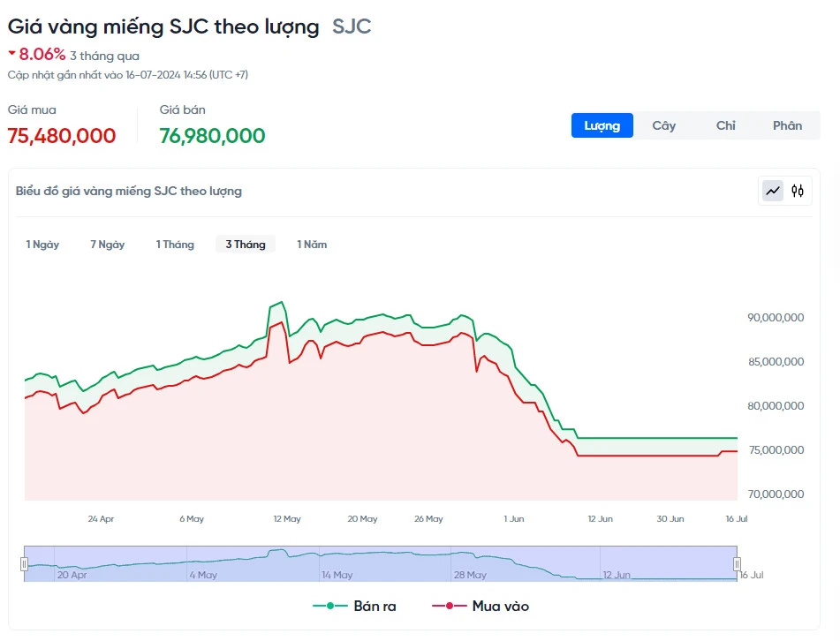Viewport: 840px width, 641px height.
Task: Switch to candlestick chart view icon
Action: (x=798, y=191)
